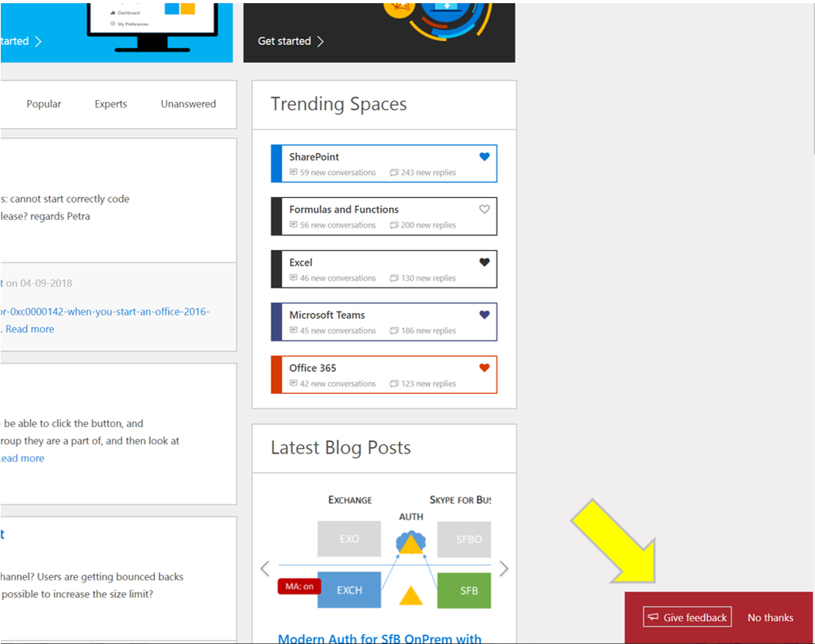
Task: Toggle the Office 365 favorite heart
Action: [484, 368]
